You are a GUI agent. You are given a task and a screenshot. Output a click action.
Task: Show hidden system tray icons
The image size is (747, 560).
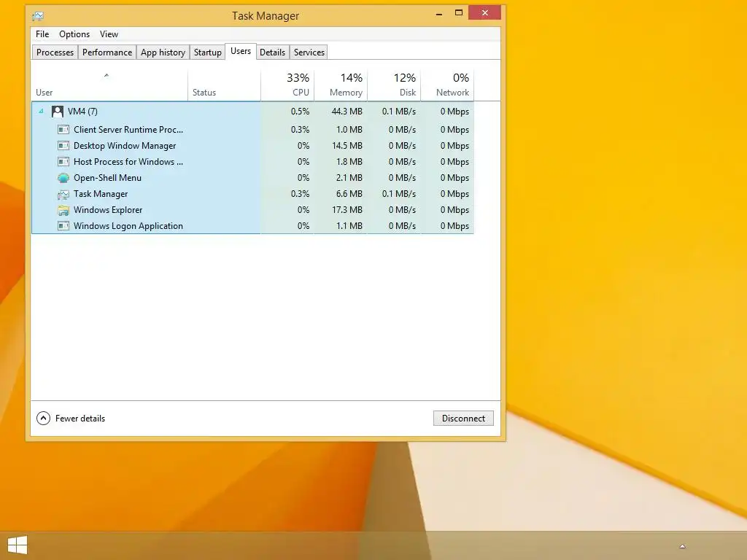[x=682, y=546]
